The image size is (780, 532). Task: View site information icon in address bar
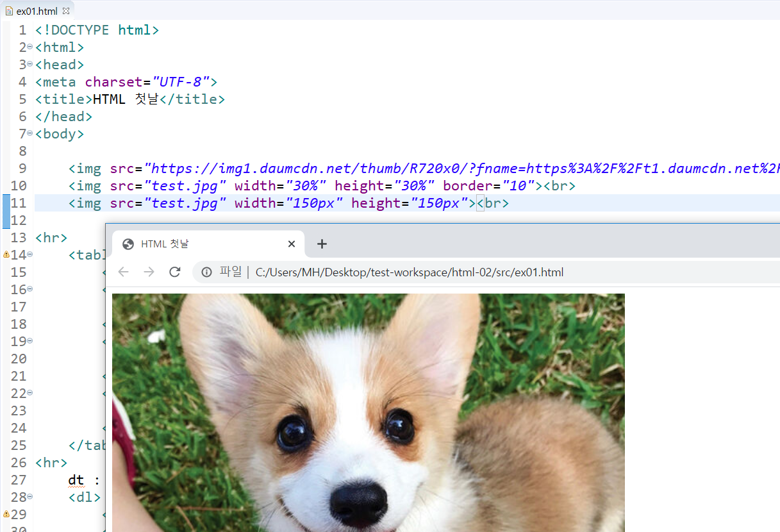[207, 272]
